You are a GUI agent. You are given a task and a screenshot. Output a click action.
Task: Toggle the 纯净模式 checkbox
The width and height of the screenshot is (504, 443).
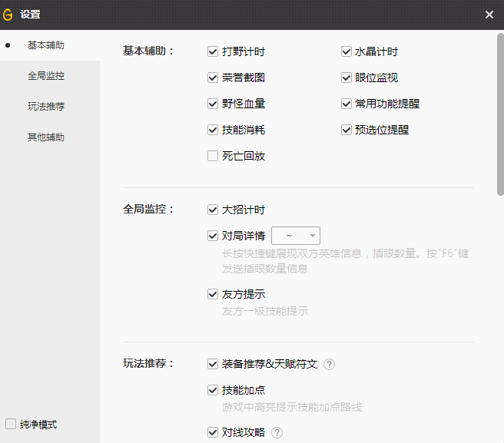pyautogui.click(x=11, y=425)
